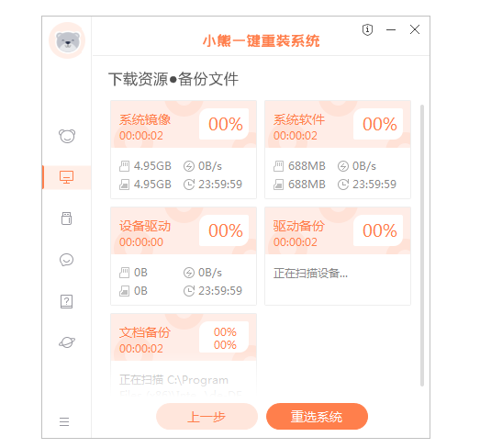Image resolution: width=480 pixels, height=448 pixels.
Task: Open the bear face home icon in sidebar
Action: [67, 136]
